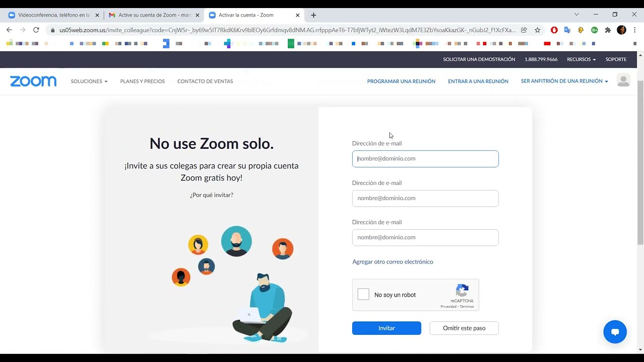The width and height of the screenshot is (644, 362).
Task: Click Entrar a una reunión
Action: point(478,81)
